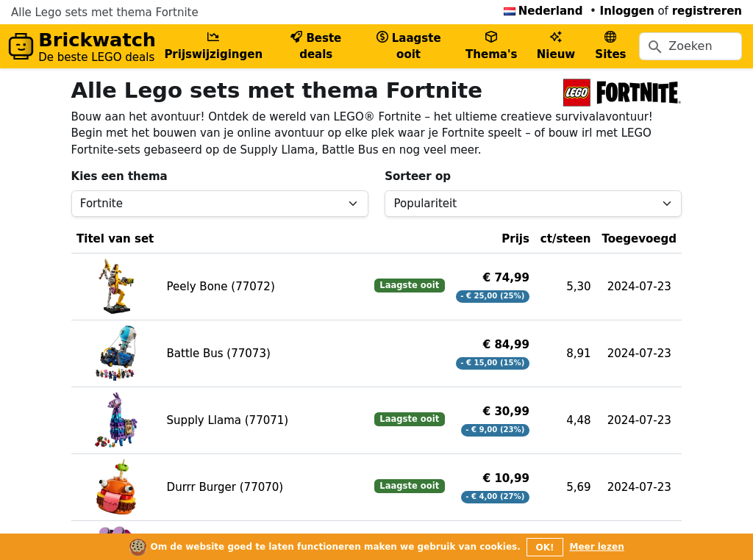Click the Nederland flag icon

(x=509, y=11)
